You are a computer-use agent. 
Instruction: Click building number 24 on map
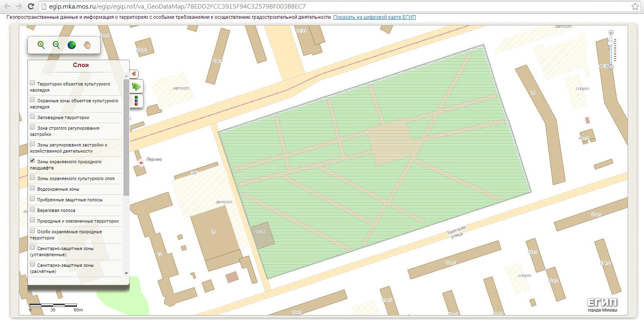213,232
